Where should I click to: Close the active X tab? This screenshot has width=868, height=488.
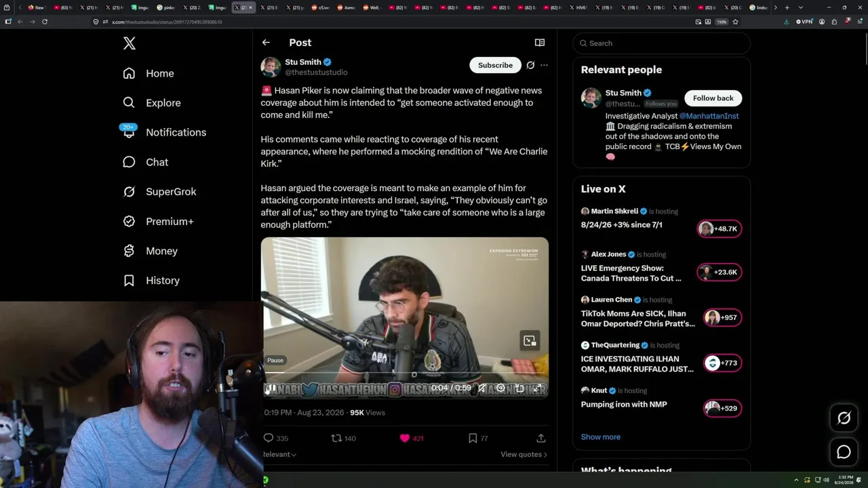click(x=251, y=7)
